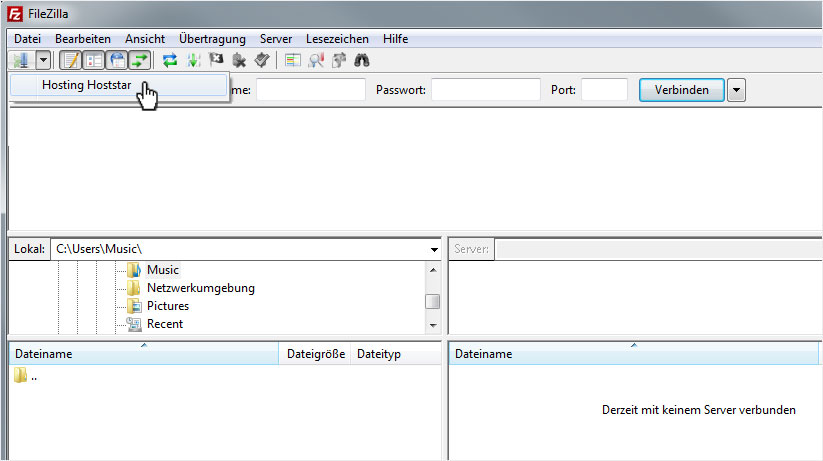Sort local files by Dateiname column

(144, 353)
